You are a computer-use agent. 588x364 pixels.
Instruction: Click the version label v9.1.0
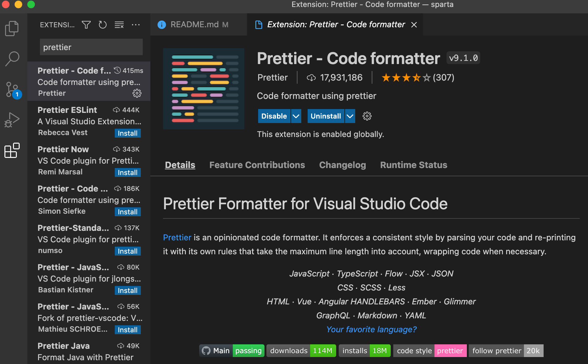[463, 58]
